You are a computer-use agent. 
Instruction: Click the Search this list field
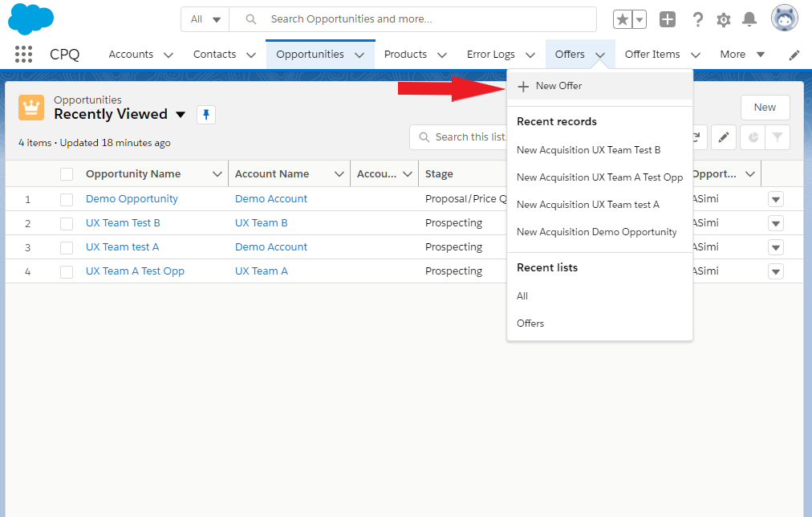[x=458, y=137]
